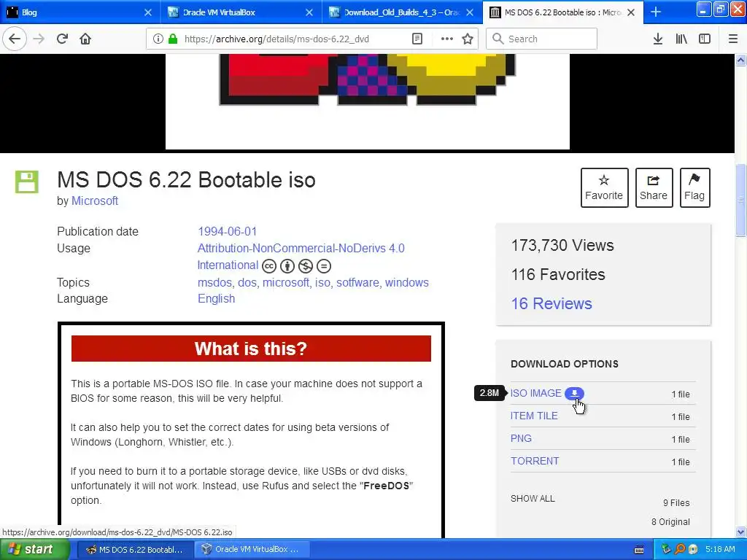This screenshot has width=747, height=560.
Task: Click the taskbar keyboard icon
Action: click(x=639, y=550)
